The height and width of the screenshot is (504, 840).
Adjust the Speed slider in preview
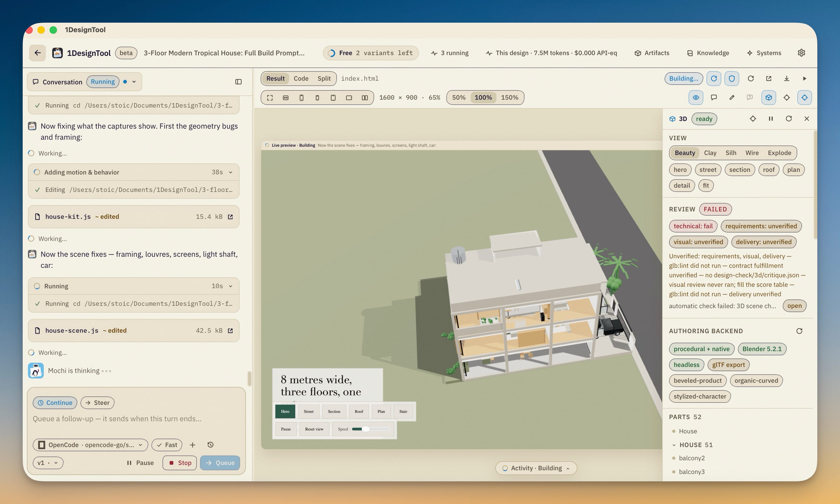tap(371, 429)
